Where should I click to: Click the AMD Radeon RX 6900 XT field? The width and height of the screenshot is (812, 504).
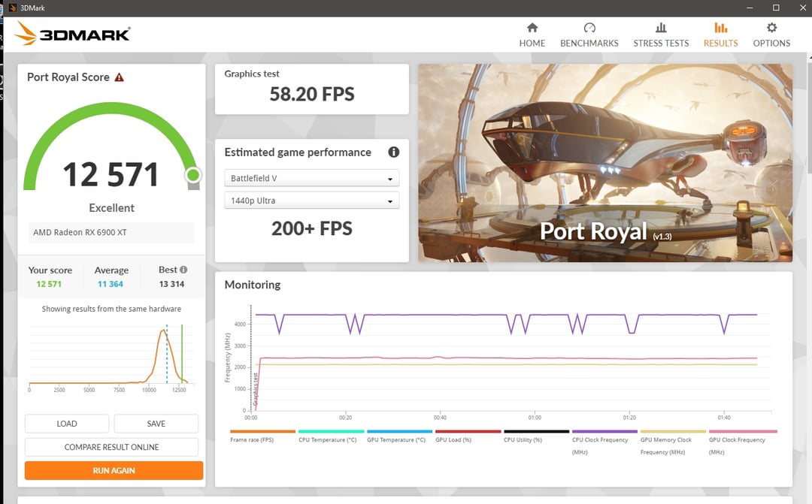point(111,232)
